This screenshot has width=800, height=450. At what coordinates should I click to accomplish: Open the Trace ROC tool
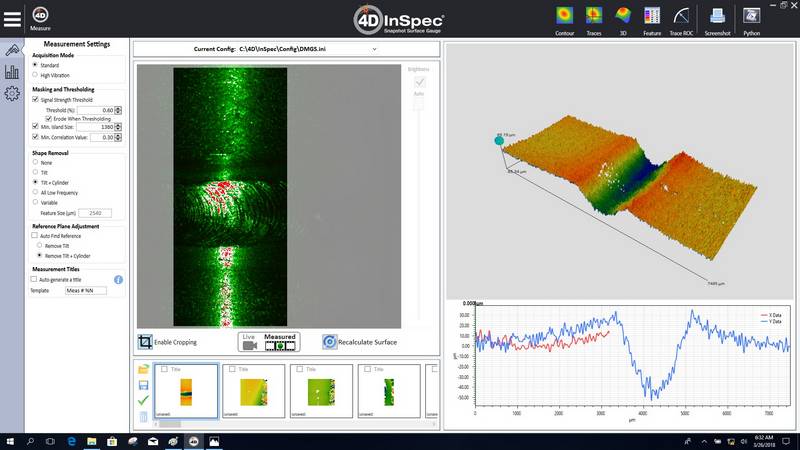(681, 21)
